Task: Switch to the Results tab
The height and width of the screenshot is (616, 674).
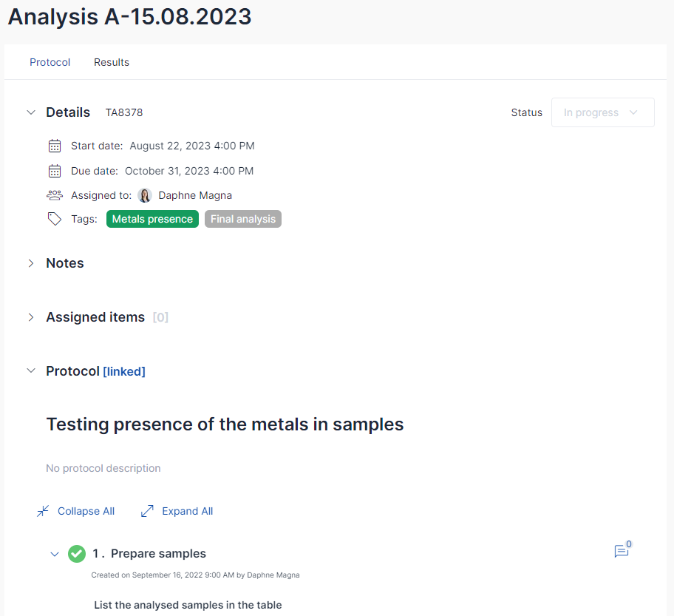Action: pyautogui.click(x=112, y=62)
